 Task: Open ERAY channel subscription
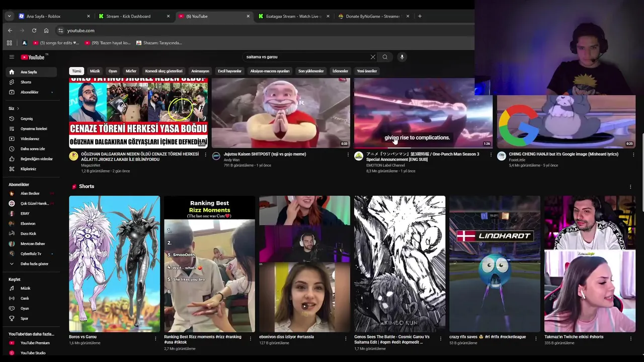pyautogui.click(x=31, y=214)
